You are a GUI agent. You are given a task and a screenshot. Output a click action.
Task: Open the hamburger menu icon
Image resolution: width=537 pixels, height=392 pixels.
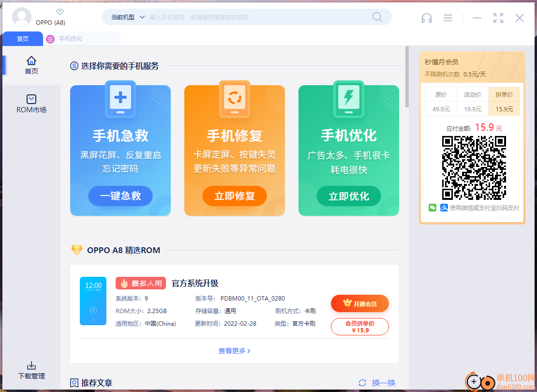447,18
